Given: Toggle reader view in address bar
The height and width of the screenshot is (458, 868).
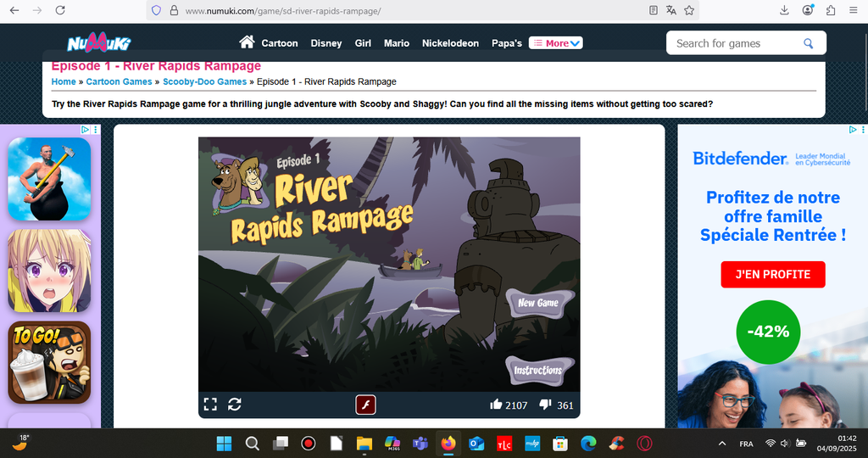Looking at the screenshot, I should click(x=653, y=10).
